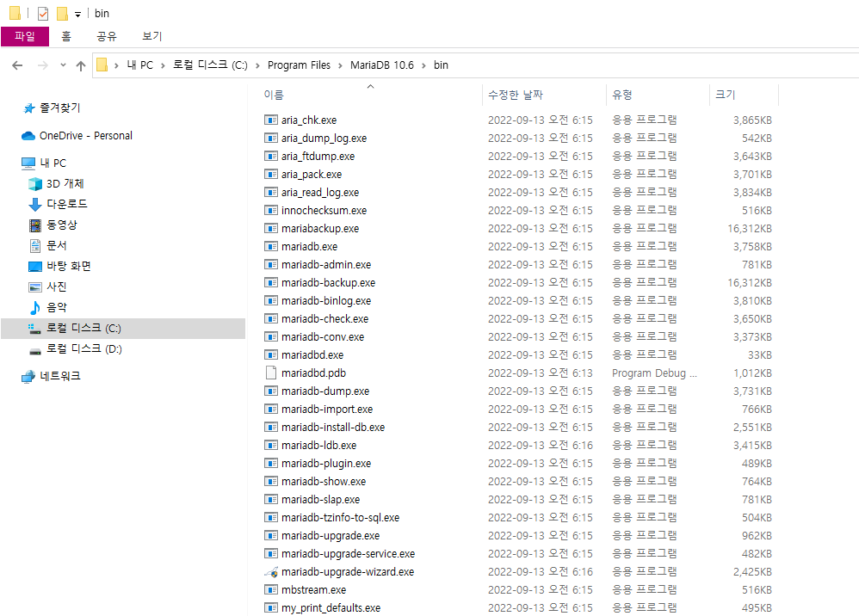Expand chevron after 로컬 디스크 (C:) breadcrumb
The width and height of the screenshot is (859, 616).
tap(257, 65)
